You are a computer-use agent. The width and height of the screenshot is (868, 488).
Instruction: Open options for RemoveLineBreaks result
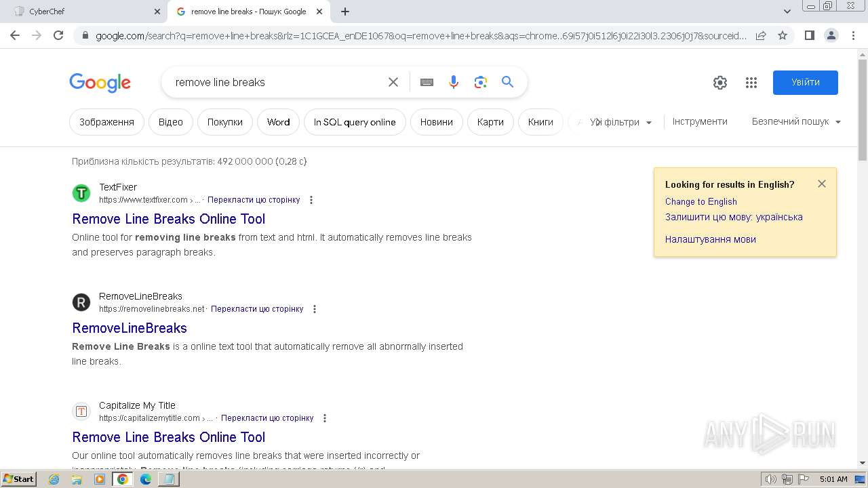(x=315, y=309)
